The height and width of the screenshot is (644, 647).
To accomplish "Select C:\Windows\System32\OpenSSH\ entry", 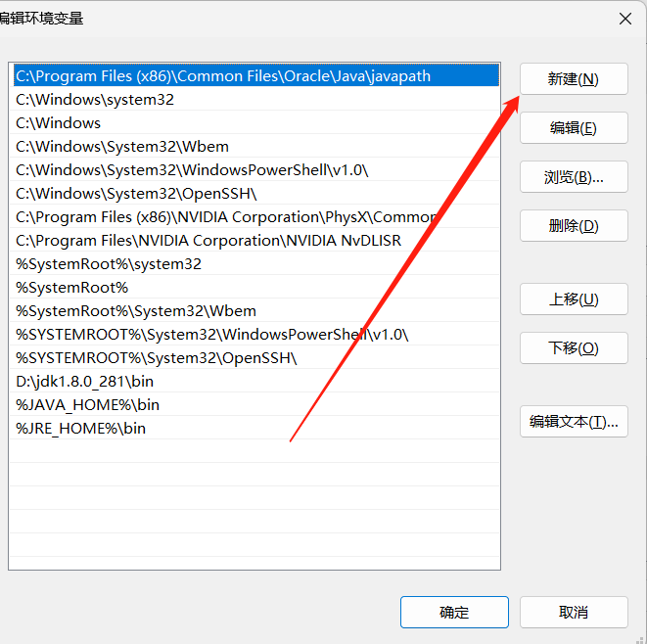I will pos(254,194).
